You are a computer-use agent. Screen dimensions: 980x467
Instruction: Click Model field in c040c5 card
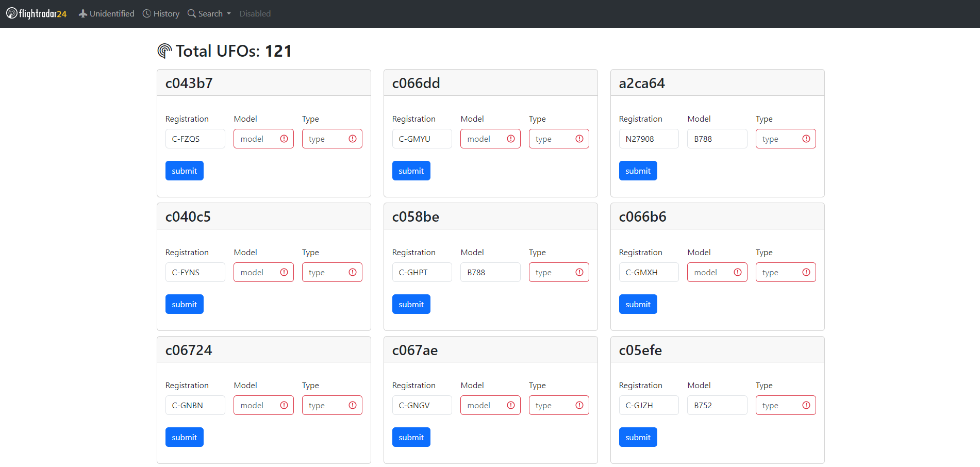pyautogui.click(x=263, y=272)
